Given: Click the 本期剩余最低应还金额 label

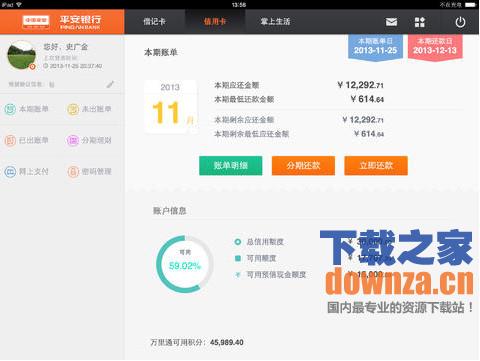Looking at the screenshot, I should 251,134.
